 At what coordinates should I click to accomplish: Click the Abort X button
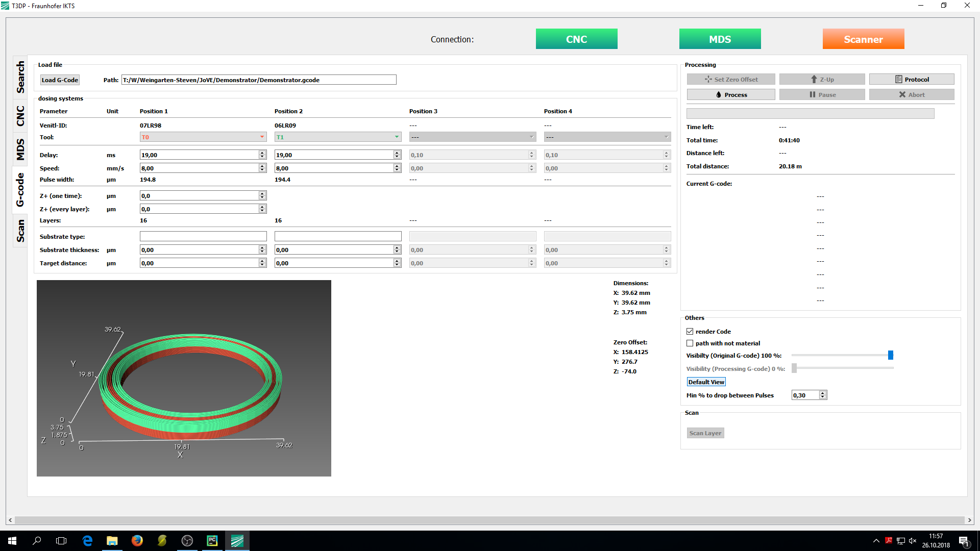click(x=911, y=95)
